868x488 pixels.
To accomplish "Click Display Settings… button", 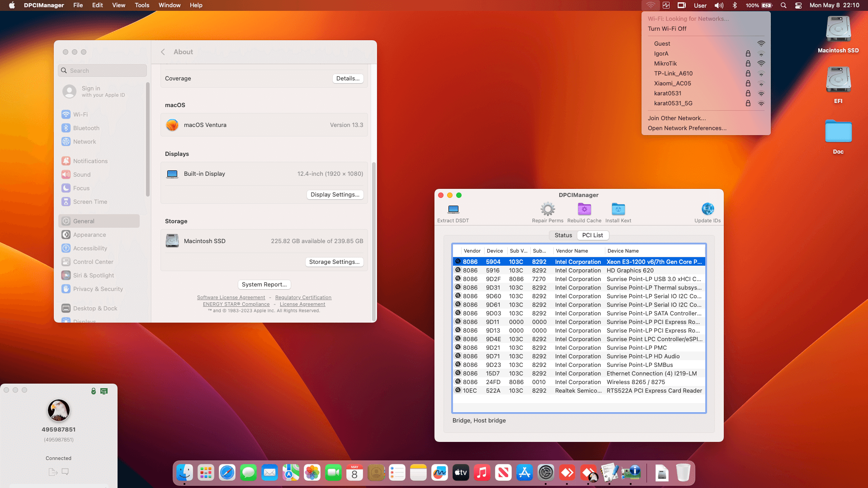I will tap(335, 195).
